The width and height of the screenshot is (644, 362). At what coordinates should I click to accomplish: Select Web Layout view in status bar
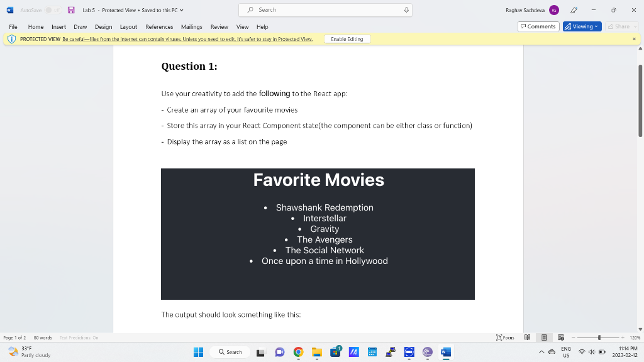[x=561, y=337]
